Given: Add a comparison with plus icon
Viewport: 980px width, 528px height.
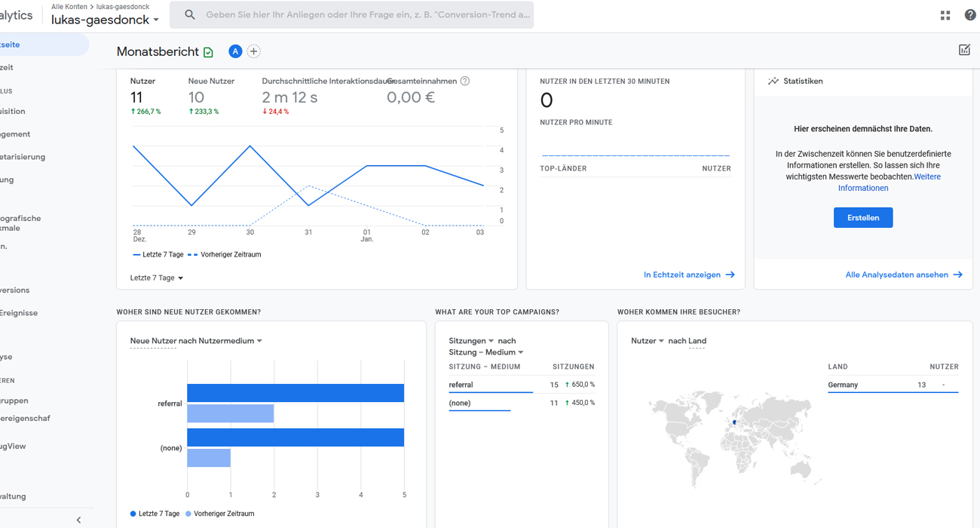Looking at the screenshot, I should (254, 51).
